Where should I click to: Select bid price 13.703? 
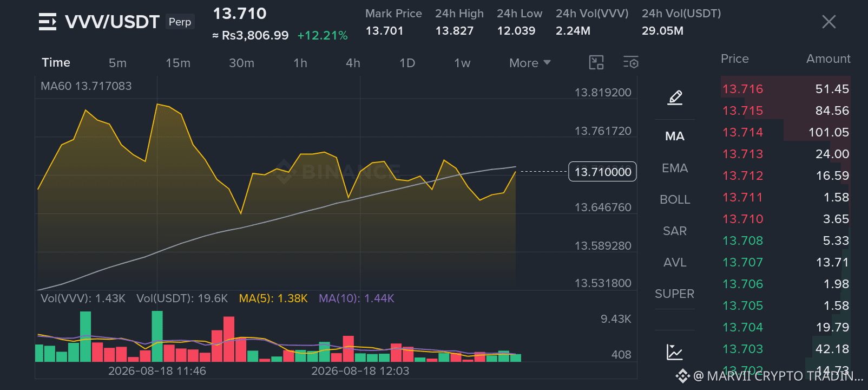(742, 349)
